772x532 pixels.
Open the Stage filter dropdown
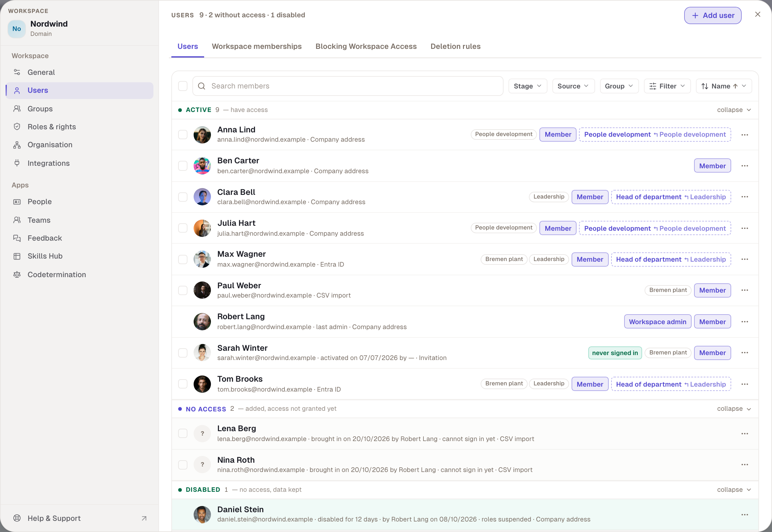528,86
